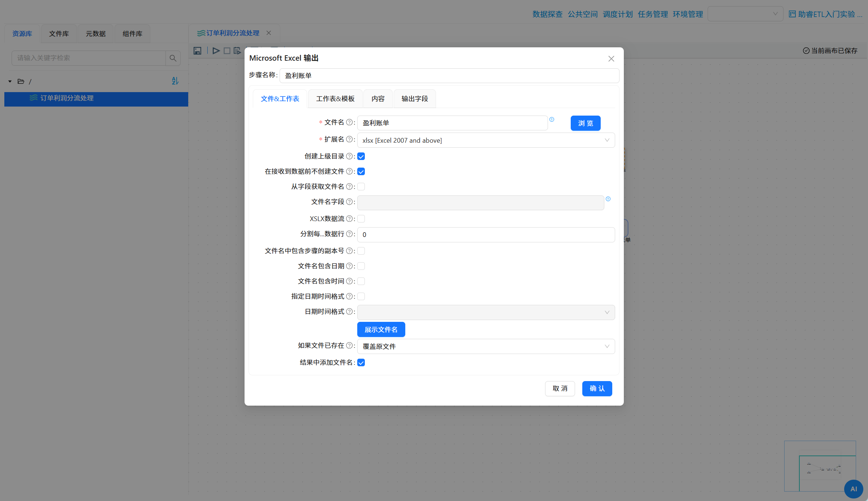The image size is (868, 501).
Task: Click help icon next to 创建上级目录
Action: tap(349, 156)
